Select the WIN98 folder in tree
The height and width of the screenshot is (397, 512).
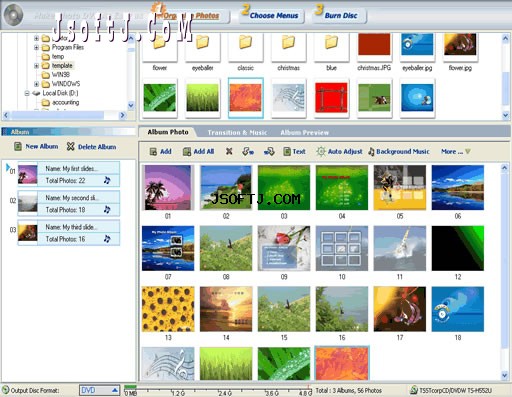(x=61, y=75)
